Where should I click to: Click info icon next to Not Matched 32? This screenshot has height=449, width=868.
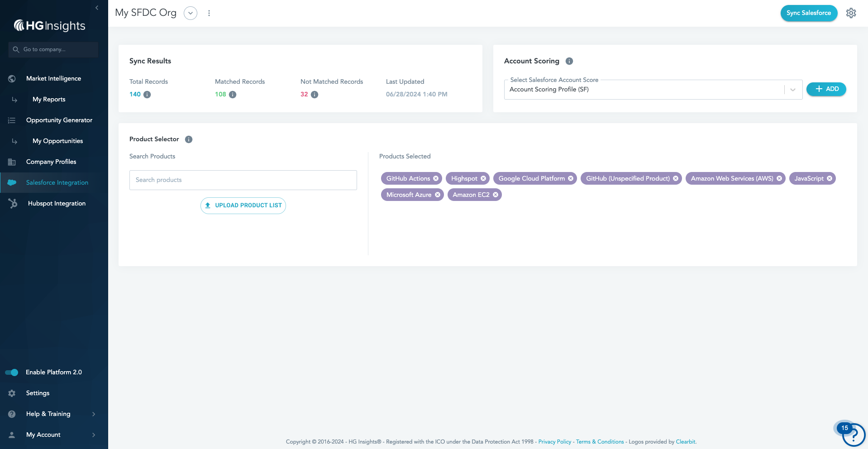(315, 95)
